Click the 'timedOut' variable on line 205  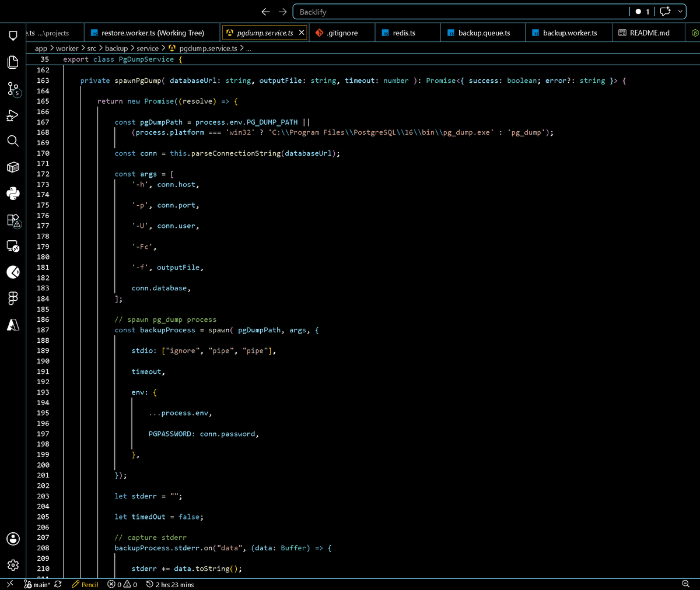click(149, 517)
